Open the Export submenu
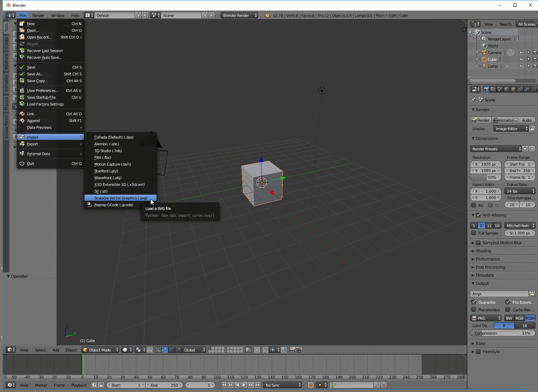Image resolution: width=538 pixels, height=392 pixels. pos(50,144)
